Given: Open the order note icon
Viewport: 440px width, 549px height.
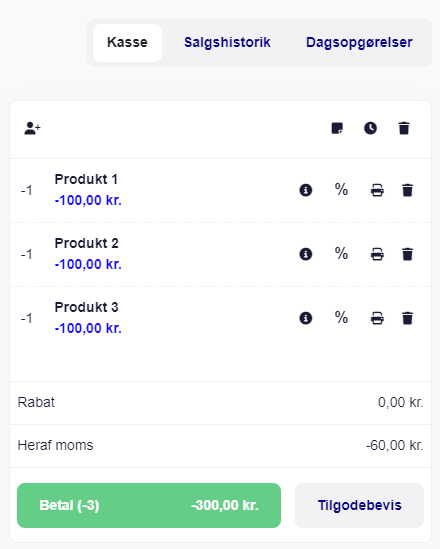Looking at the screenshot, I should tap(337, 128).
